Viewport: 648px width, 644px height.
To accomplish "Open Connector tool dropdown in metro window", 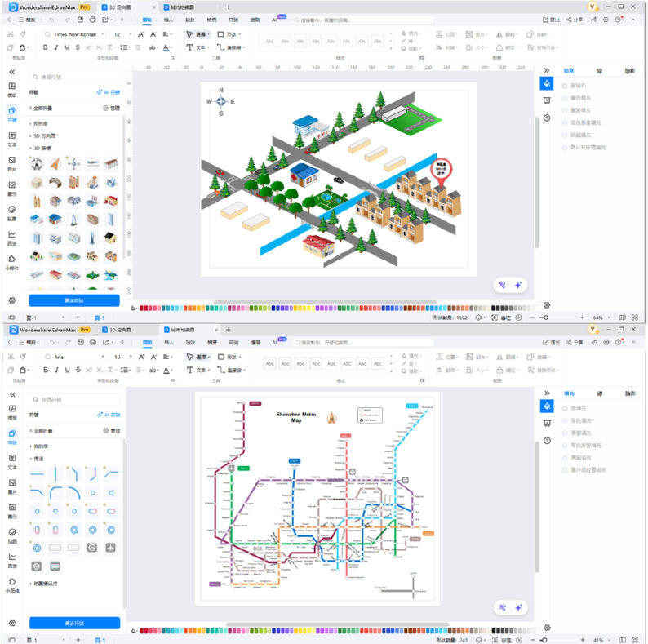I will click(x=231, y=370).
